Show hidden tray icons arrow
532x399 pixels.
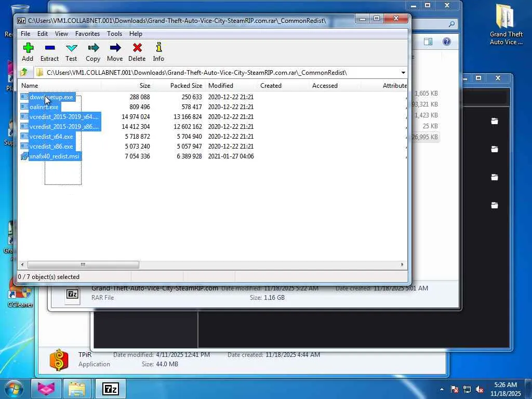[442, 389]
